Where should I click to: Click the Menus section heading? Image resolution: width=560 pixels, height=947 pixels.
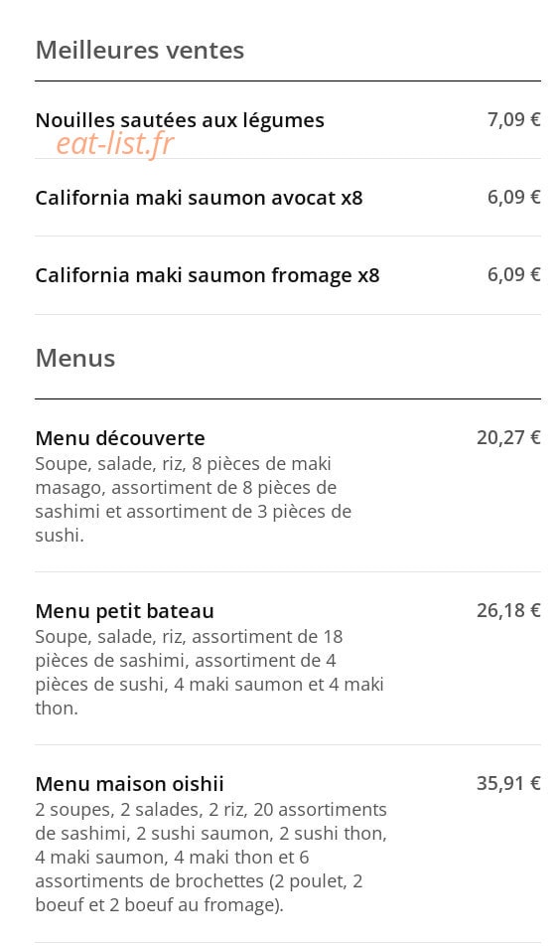(x=75, y=358)
